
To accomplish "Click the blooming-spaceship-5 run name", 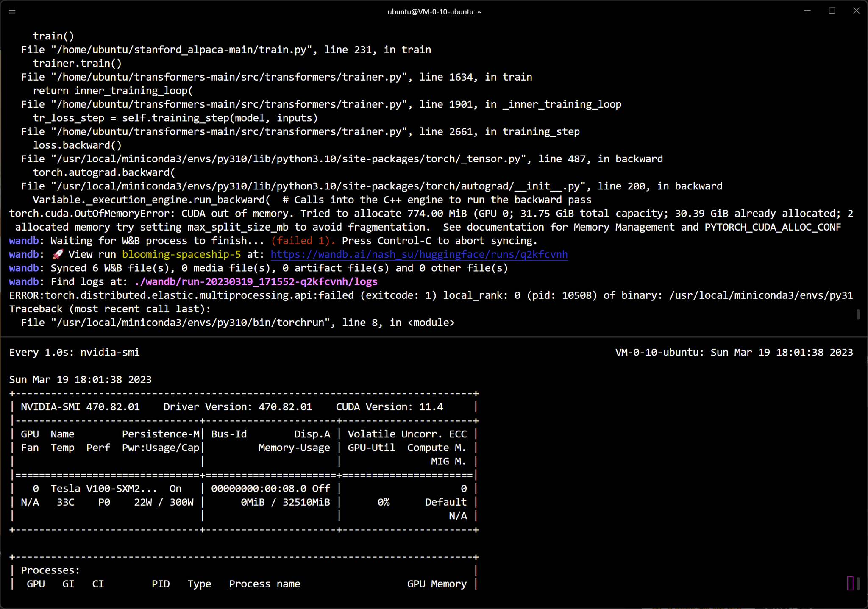I will point(181,254).
